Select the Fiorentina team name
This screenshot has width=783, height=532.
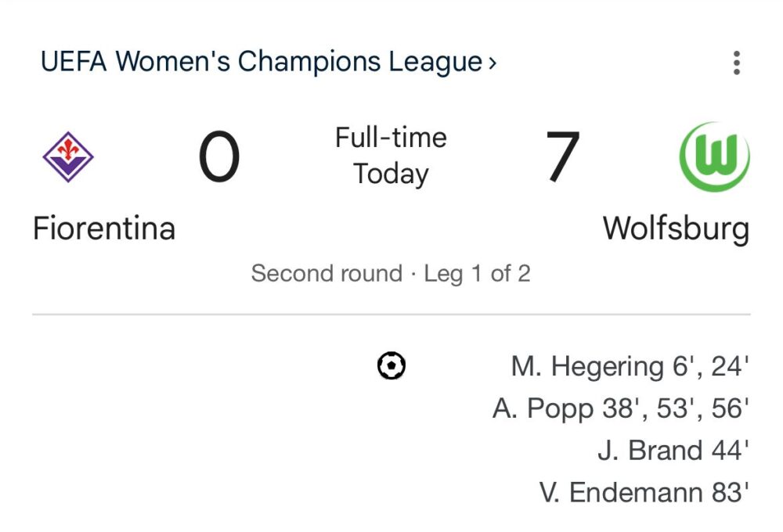tap(104, 228)
